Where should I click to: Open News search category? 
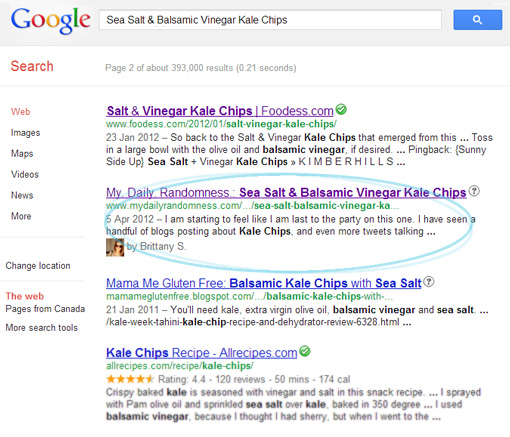click(22, 195)
